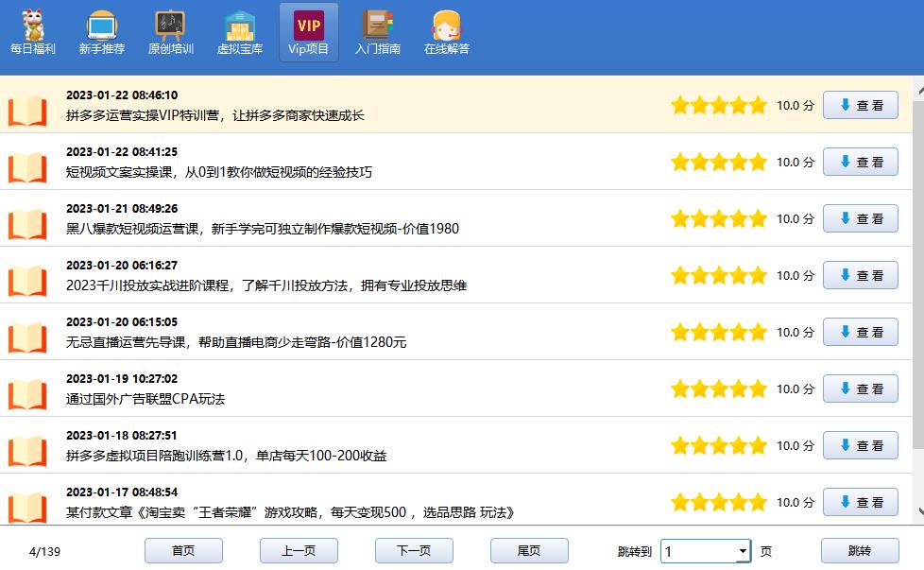Select title 2023千川投放实战进阶课程
This screenshot has width=924, height=570.
coord(266,285)
